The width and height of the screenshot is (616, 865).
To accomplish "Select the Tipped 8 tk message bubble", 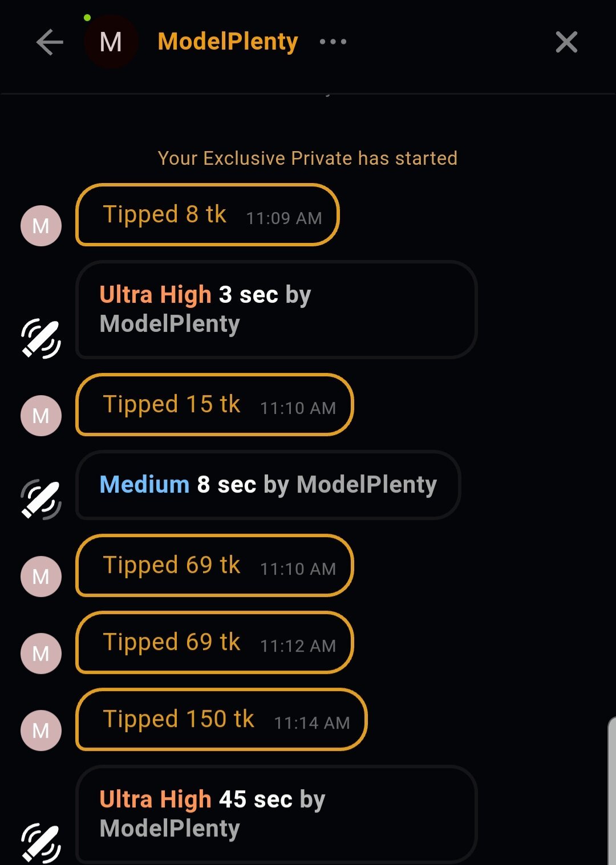I will coord(208,215).
